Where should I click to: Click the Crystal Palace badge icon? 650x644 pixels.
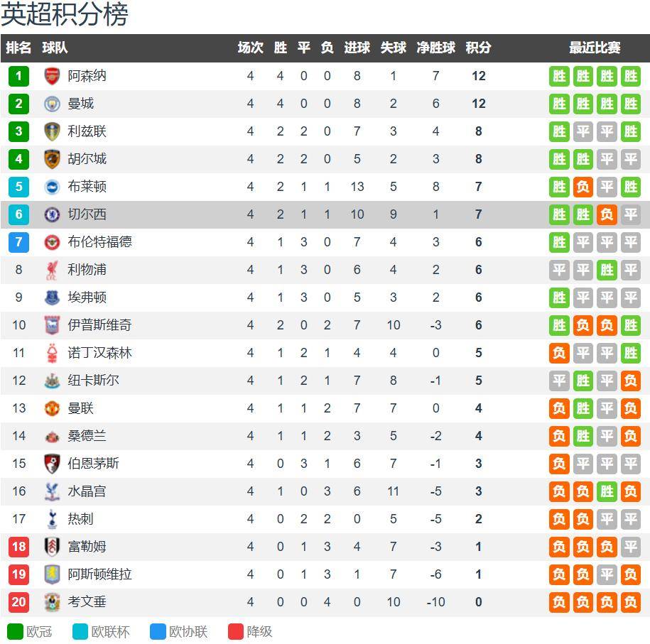[52, 491]
